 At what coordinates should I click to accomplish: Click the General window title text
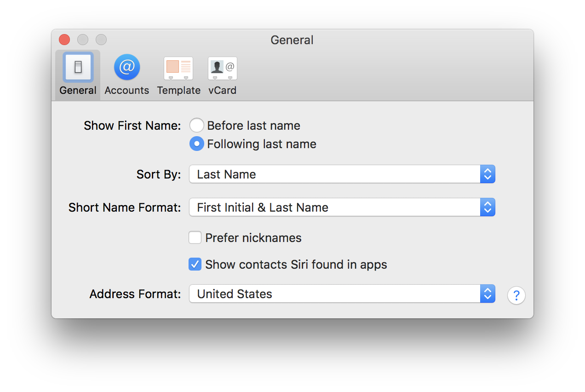[x=292, y=40]
